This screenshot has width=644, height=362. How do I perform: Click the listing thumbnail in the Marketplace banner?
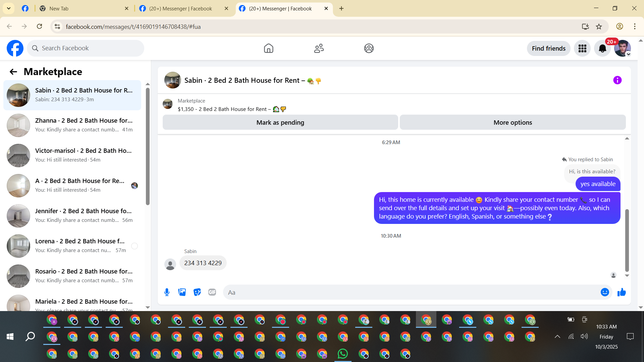pos(168,104)
